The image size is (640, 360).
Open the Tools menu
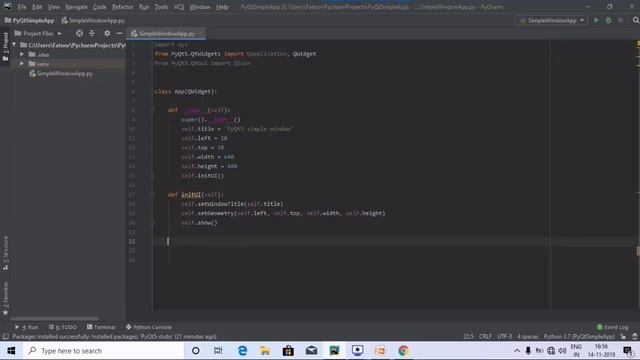point(161,7)
